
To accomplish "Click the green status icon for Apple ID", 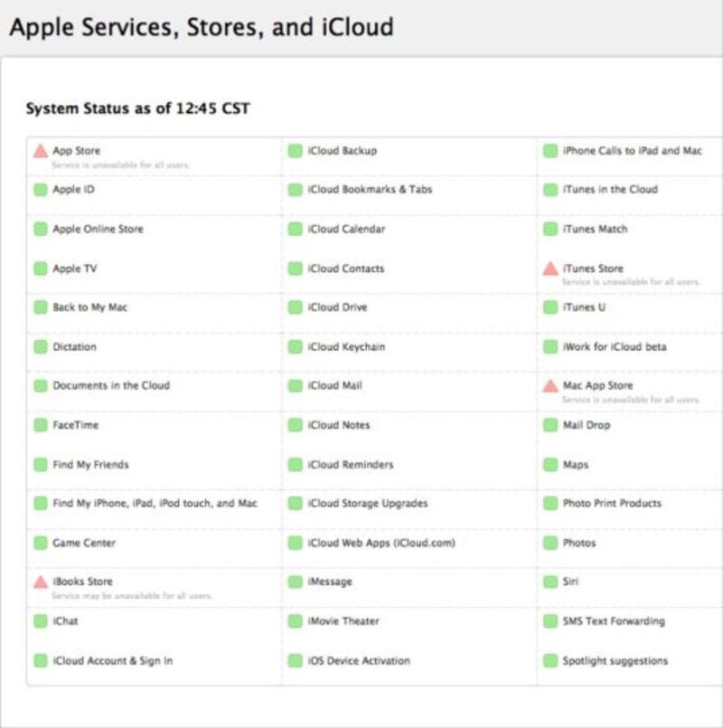I will pyautogui.click(x=41, y=189).
